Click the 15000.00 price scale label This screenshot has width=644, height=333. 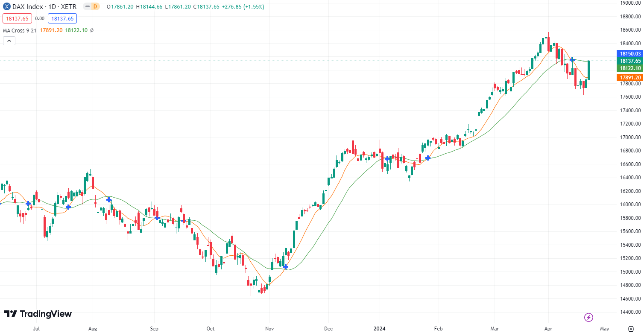(x=630, y=272)
